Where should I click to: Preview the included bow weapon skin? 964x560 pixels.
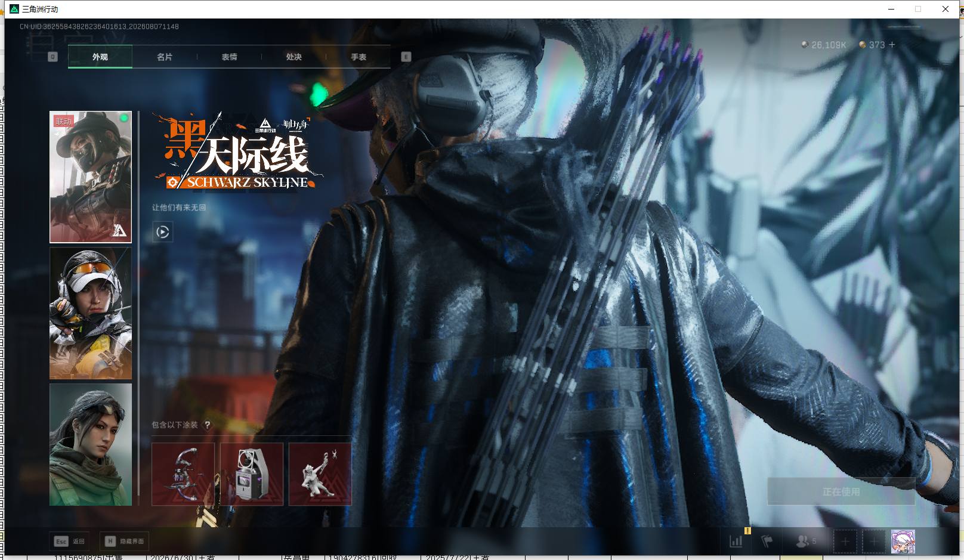tap(183, 474)
